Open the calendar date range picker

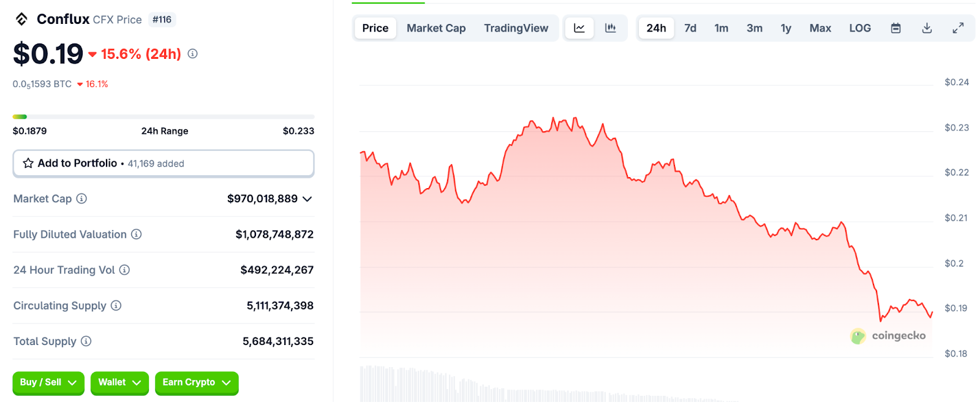[x=895, y=28]
